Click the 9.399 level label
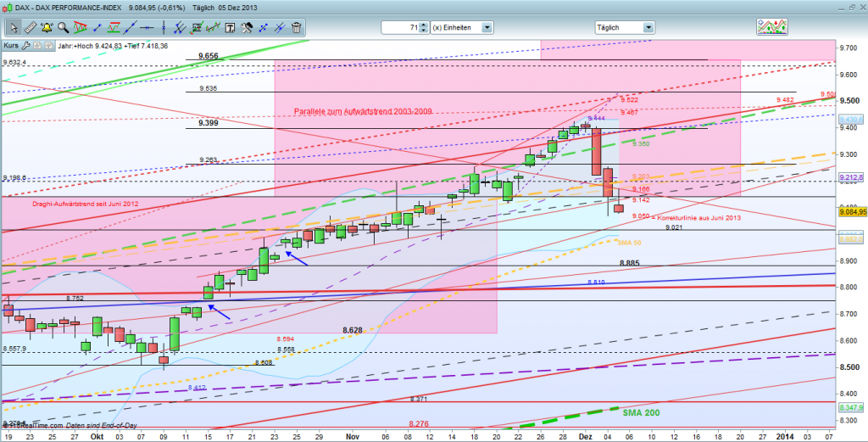The width and height of the screenshot is (868, 442). point(209,123)
